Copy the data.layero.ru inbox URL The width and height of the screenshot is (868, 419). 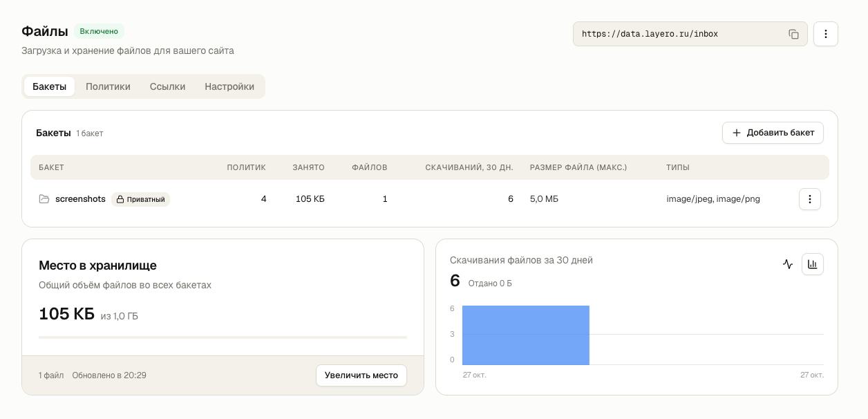(x=793, y=34)
